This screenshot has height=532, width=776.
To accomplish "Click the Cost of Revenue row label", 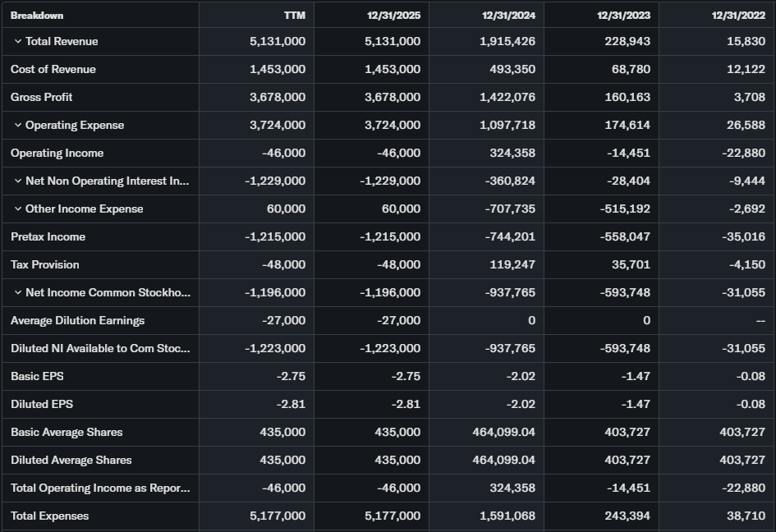I will tap(53, 69).
